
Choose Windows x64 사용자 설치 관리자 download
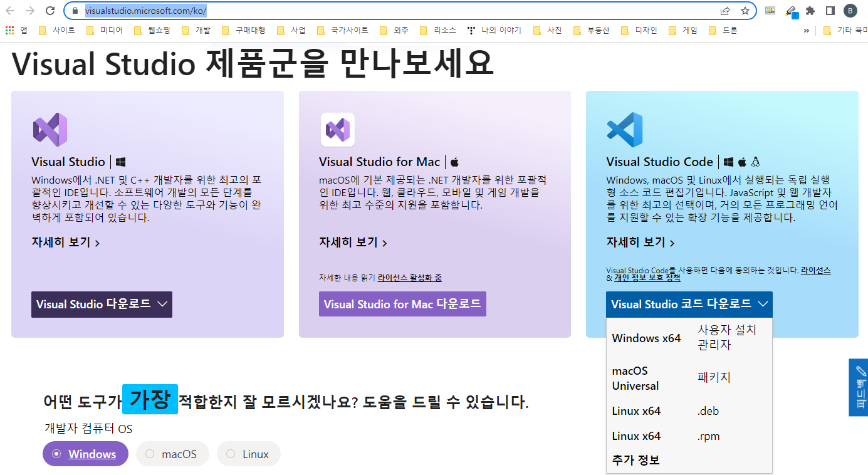click(x=689, y=338)
